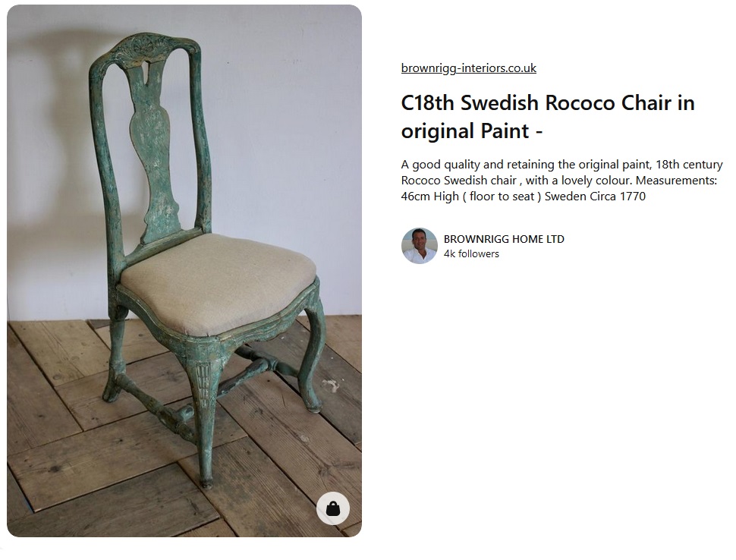Click the white wall behind the chair
Image resolution: width=736 pixels, height=560 pixels.
pyautogui.click(x=282, y=141)
